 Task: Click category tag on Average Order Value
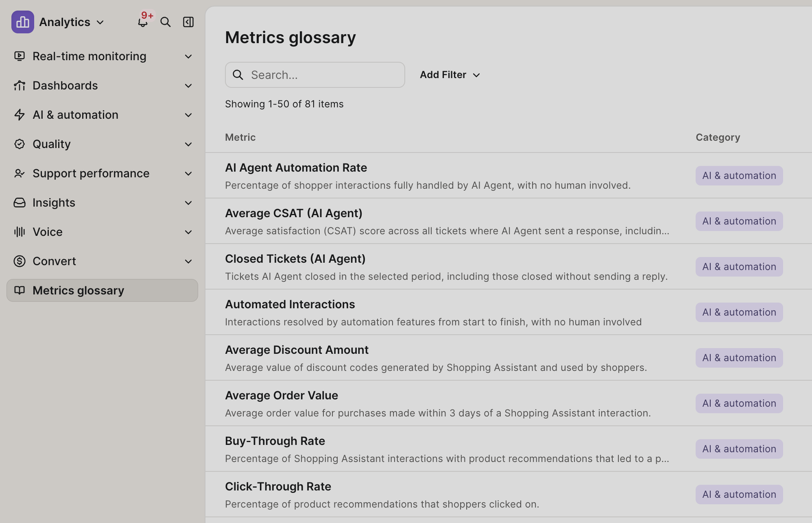(x=739, y=403)
